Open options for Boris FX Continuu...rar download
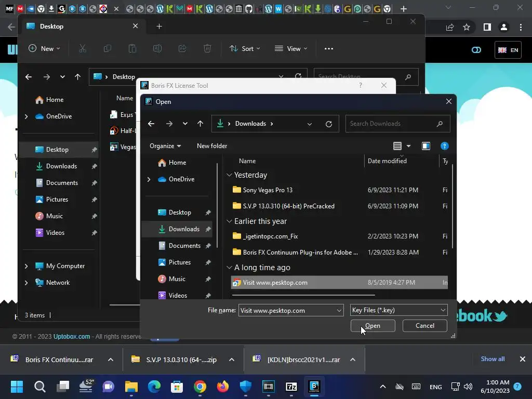 click(x=111, y=360)
